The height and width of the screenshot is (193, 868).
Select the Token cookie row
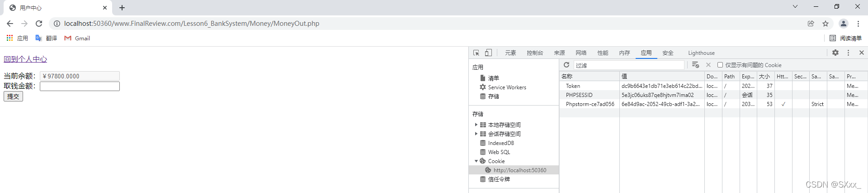(x=713, y=86)
